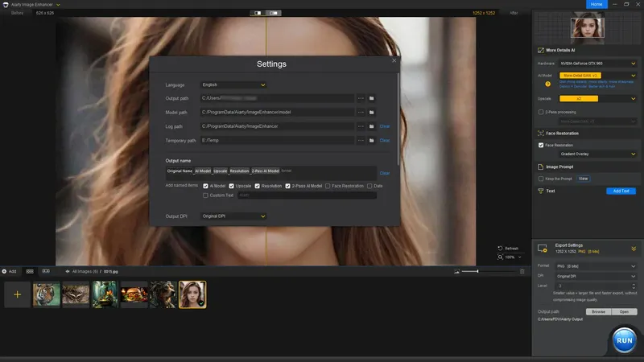
Task: Click the Log path browse ellipsis button
Action: (361, 126)
